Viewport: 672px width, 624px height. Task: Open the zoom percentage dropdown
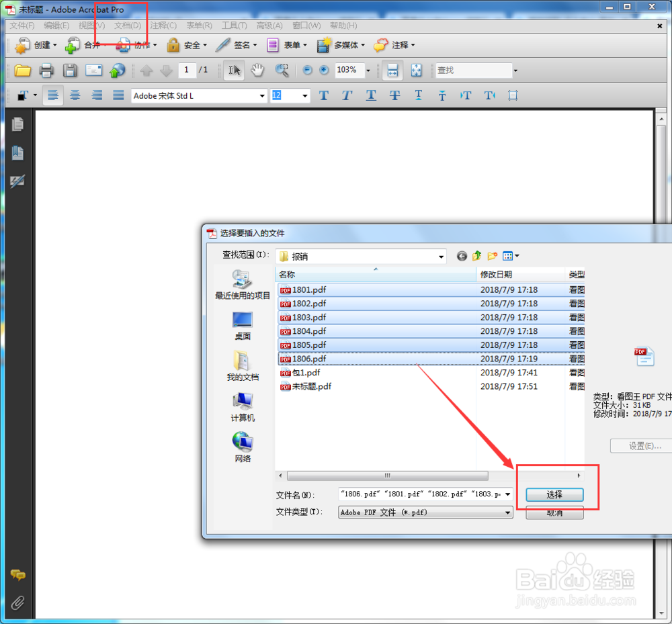point(368,71)
